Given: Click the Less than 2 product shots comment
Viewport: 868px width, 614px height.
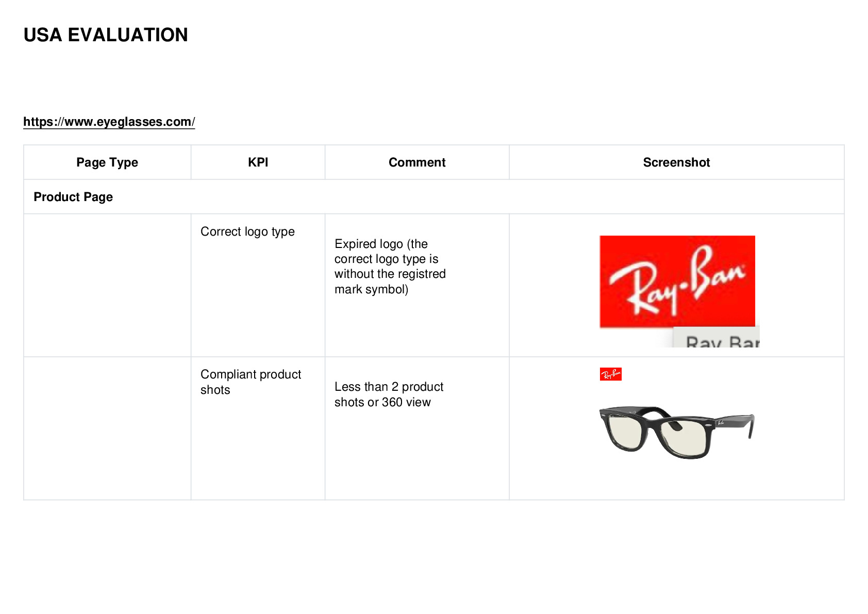Looking at the screenshot, I should click(x=389, y=394).
